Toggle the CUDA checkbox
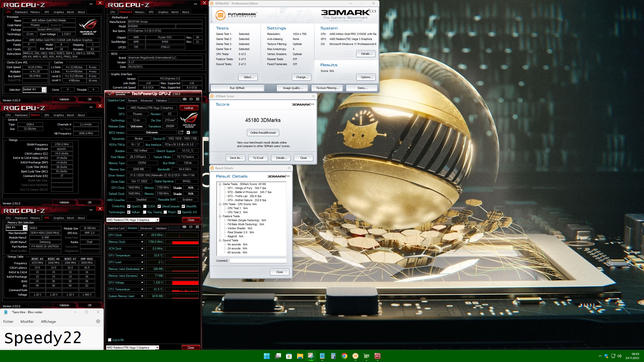Image resolution: width=644 pixels, height=362 pixels. click(x=145, y=206)
